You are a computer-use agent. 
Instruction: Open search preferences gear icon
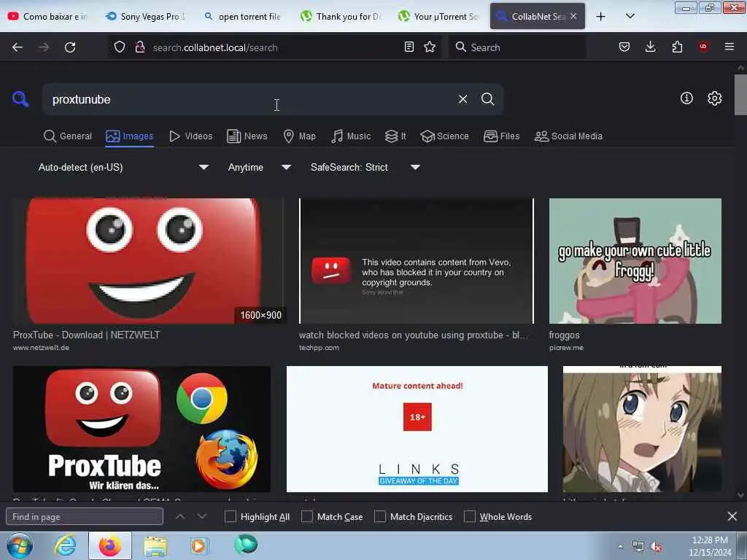[x=715, y=98]
